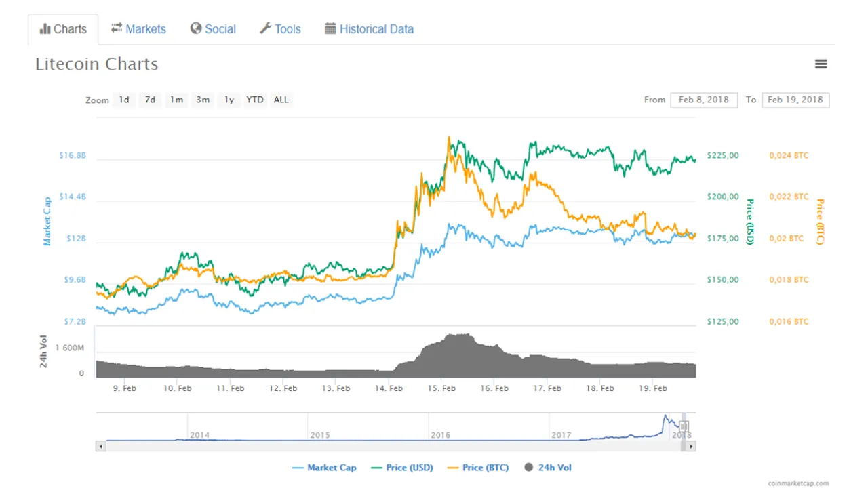The width and height of the screenshot is (868, 488).
Task: Click the Historical Data calendar icon
Action: (x=330, y=28)
